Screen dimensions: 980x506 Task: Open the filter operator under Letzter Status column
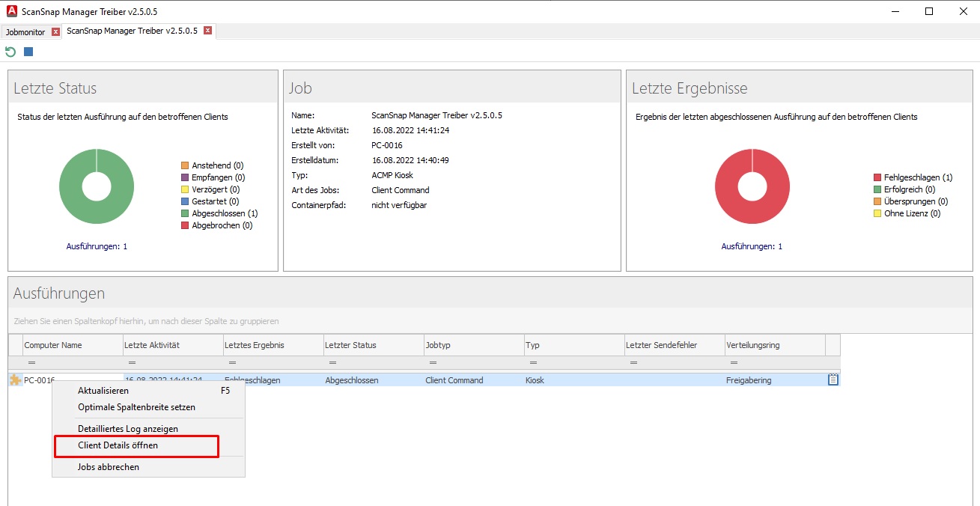point(332,362)
